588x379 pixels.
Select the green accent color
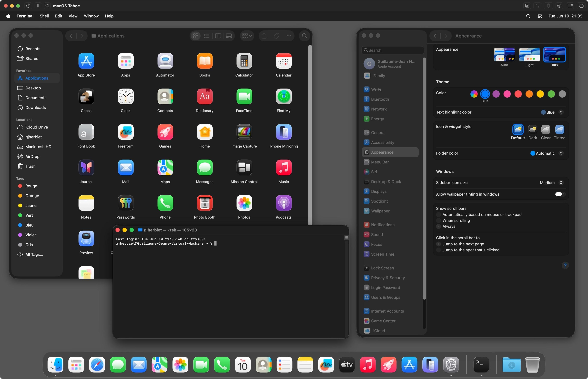(x=551, y=94)
